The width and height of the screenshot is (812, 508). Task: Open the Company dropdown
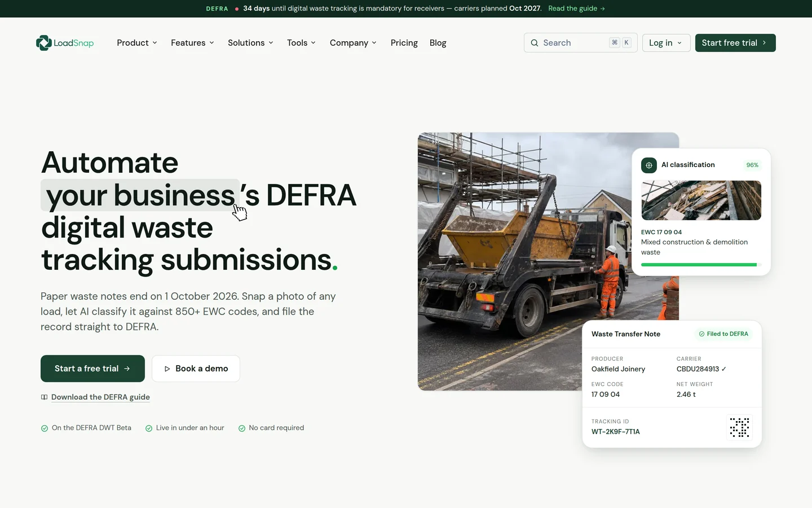(353, 43)
